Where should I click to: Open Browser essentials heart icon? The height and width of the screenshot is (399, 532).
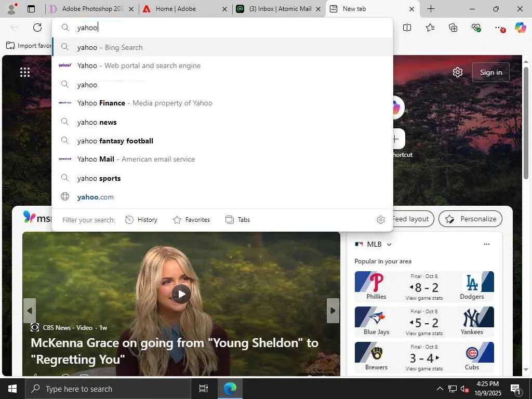(x=476, y=28)
